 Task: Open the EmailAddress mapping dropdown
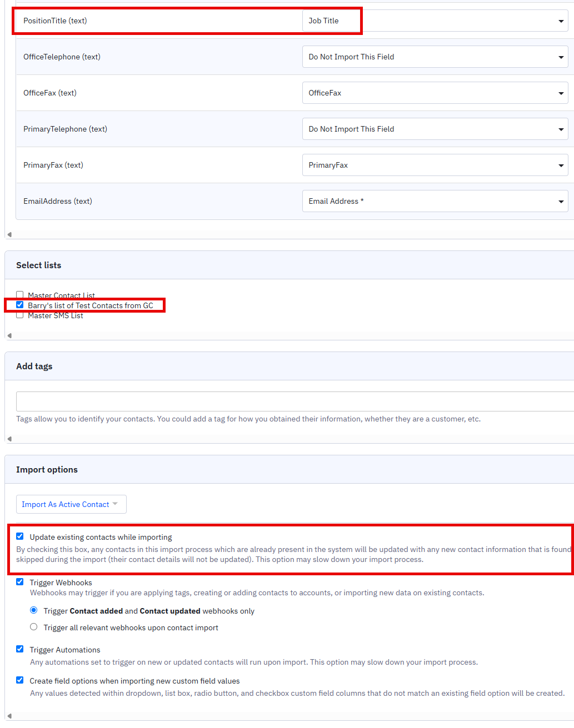coord(435,201)
